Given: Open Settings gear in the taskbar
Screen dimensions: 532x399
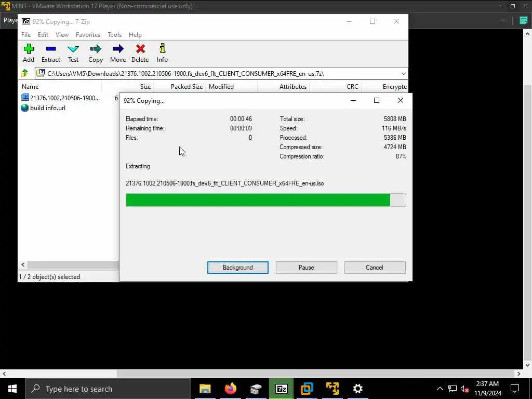Looking at the screenshot, I should click(357, 389).
